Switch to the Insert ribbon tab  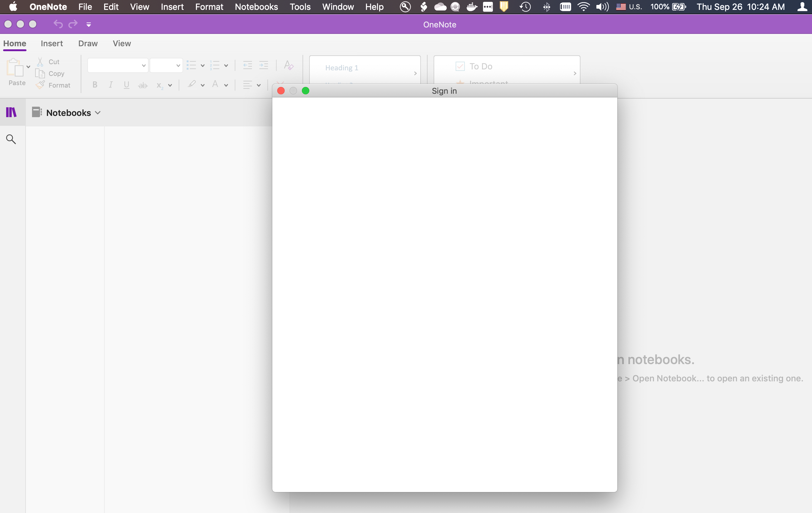pyautogui.click(x=51, y=43)
